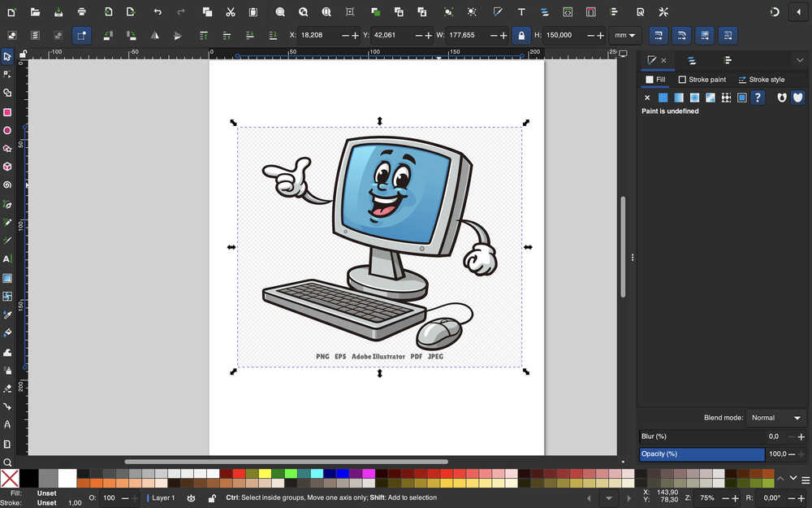Viewport: 812px width, 508px height.
Task: Expand the dock panel chevron menu
Action: click(x=800, y=60)
